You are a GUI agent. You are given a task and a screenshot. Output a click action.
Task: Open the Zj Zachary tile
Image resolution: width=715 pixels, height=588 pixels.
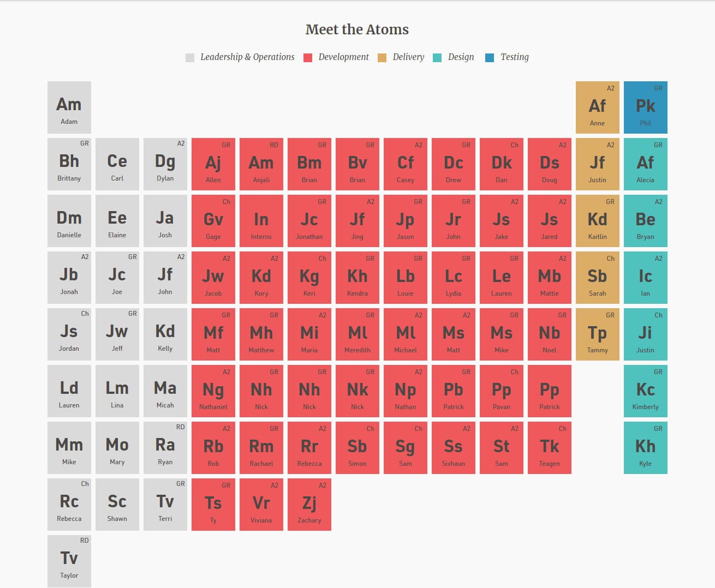pyautogui.click(x=309, y=505)
